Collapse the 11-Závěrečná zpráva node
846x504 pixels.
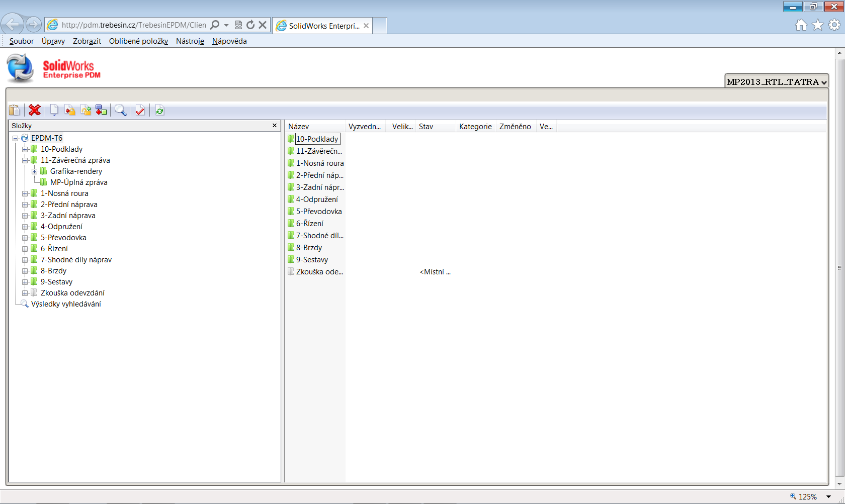[x=25, y=160]
